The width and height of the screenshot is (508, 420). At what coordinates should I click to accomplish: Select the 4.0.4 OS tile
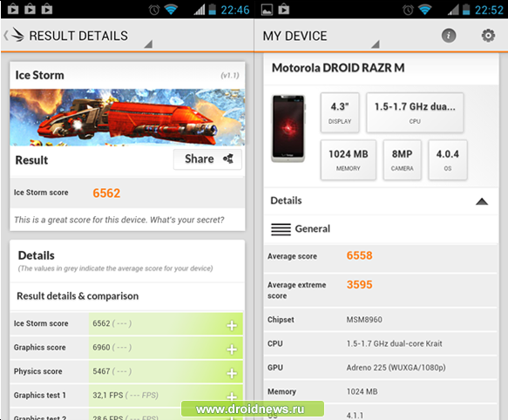point(448,159)
